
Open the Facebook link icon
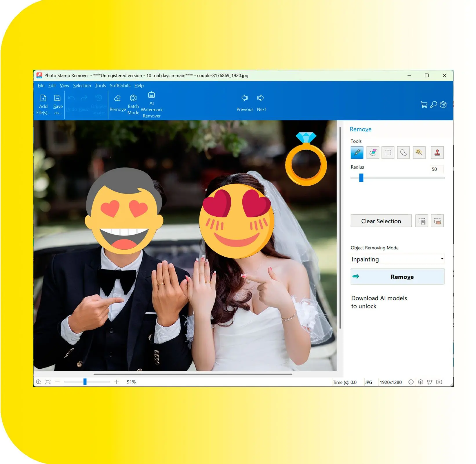420,382
